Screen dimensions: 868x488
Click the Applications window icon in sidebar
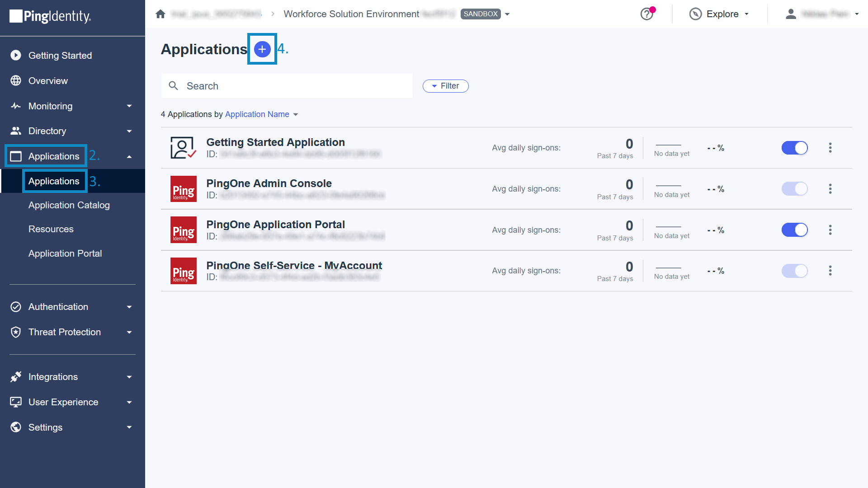coord(16,156)
